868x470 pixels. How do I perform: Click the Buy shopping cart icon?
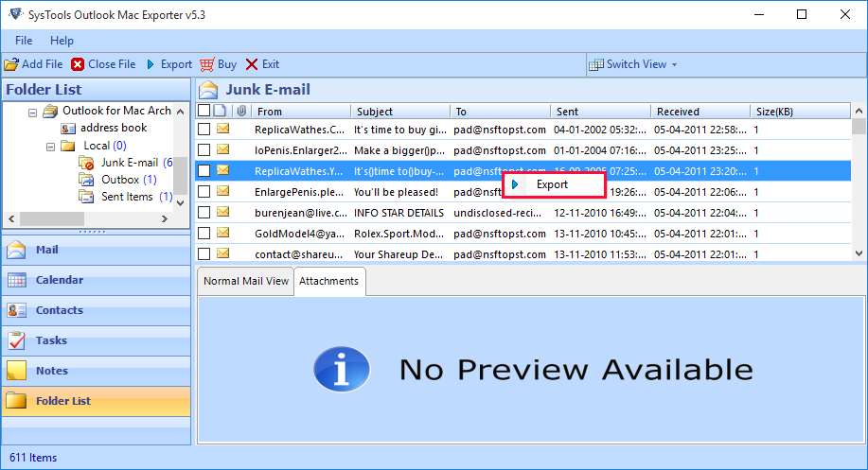click(x=207, y=64)
